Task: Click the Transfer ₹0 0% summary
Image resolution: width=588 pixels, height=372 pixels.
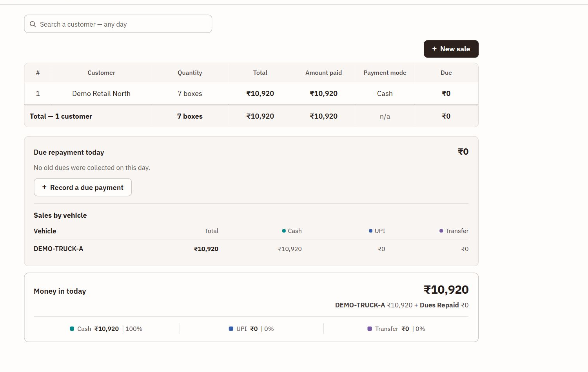Action: click(396, 329)
